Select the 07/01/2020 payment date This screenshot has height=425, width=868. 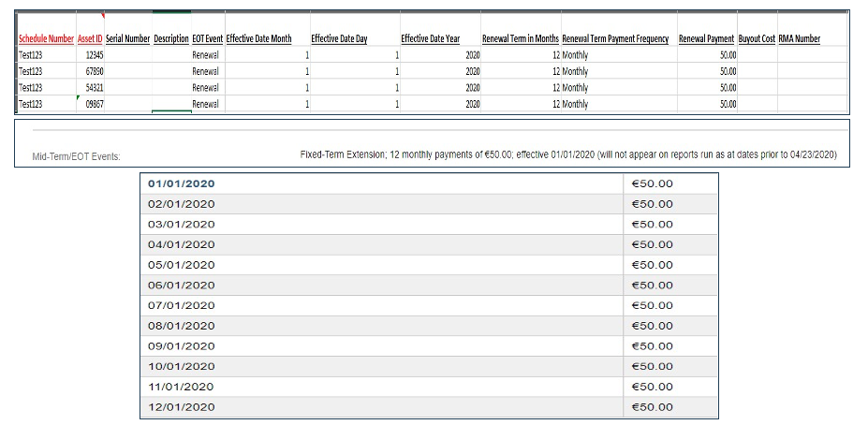pyautogui.click(x=181, y=305)
